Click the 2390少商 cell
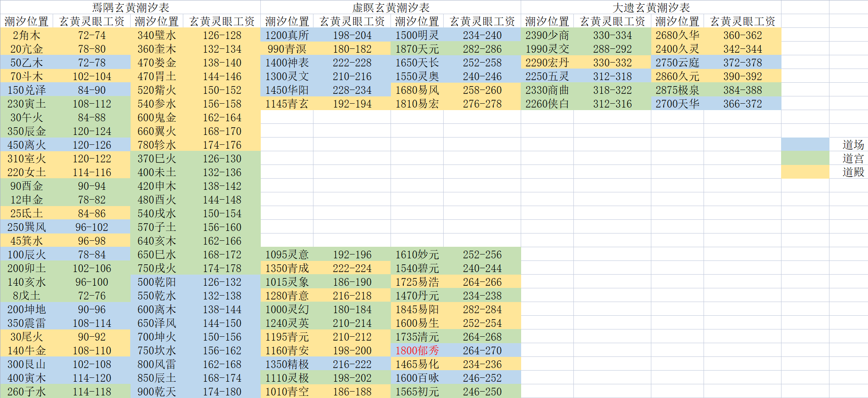Screen dimensions: 868x398 point(547,35)
